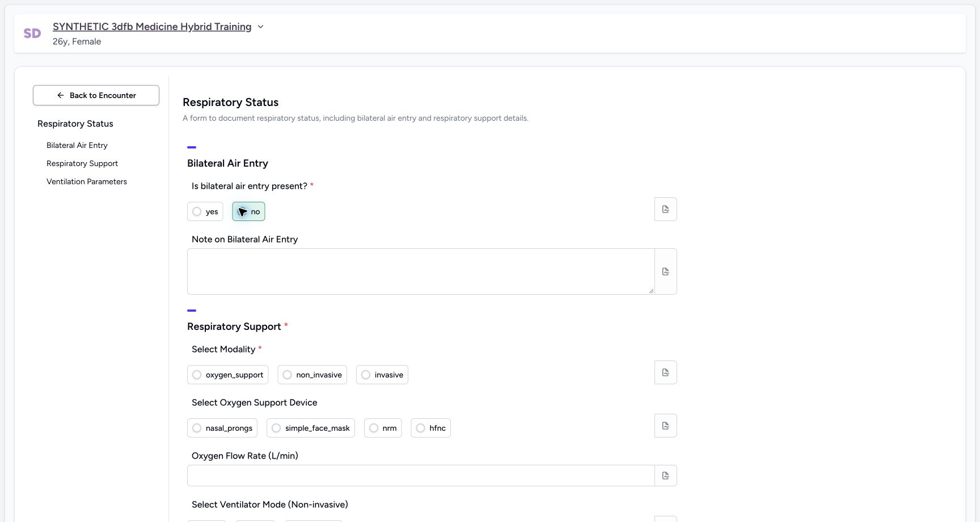This screenshot has width=980, height=522.
Task: Choose non_invasive modality
Action: coord(312,375)
